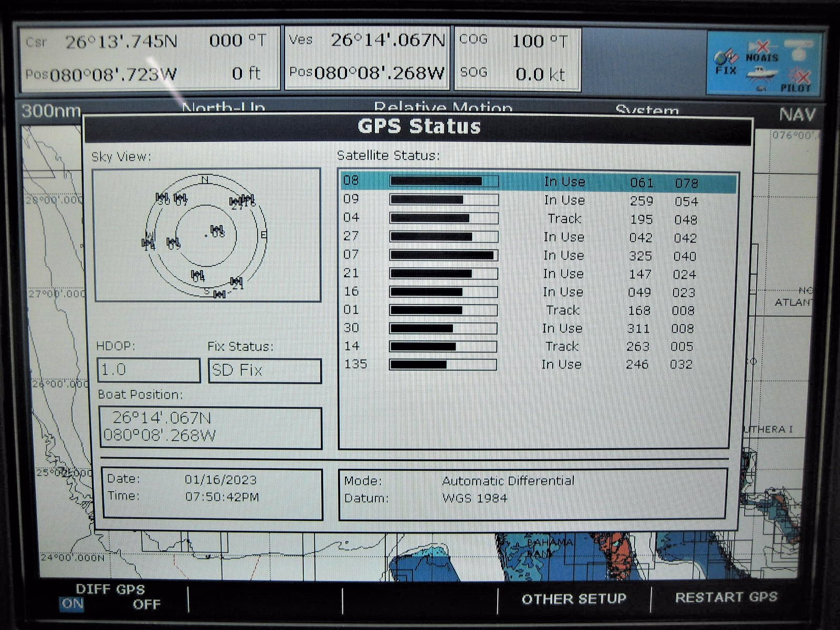Select satellite 04 in the Sky View
Image resolution: width=840 pixels, height=630 pixels.
(x=197, y=275)
